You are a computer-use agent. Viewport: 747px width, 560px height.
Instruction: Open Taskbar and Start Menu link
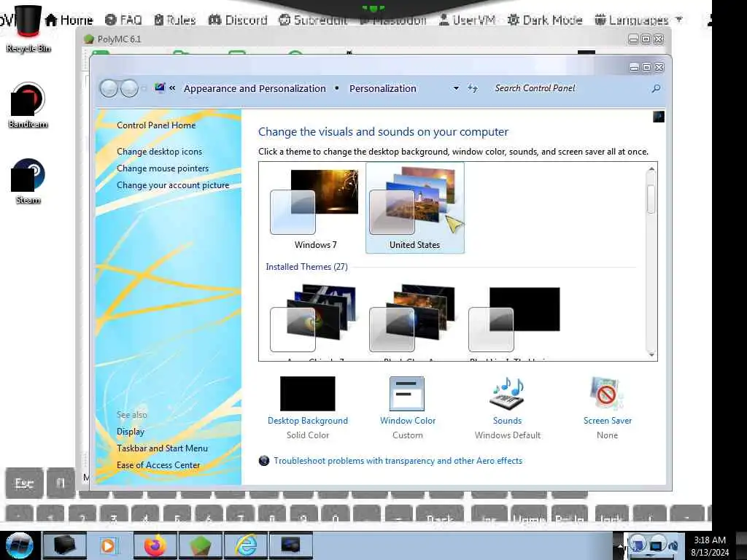click(162, 448)
